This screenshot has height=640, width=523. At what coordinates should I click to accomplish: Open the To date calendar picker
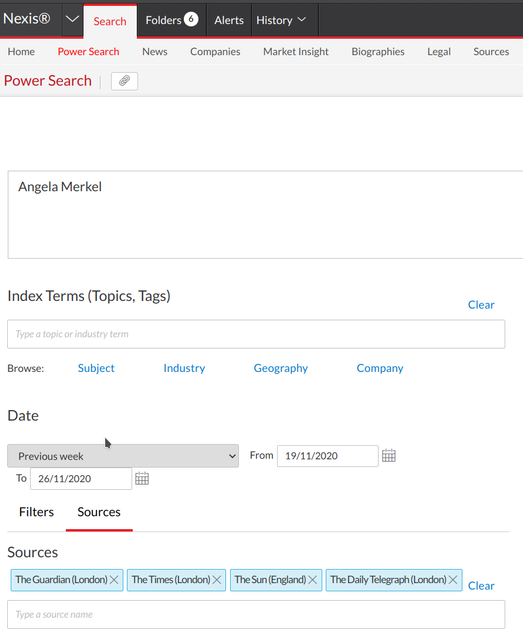coord(142,478)
